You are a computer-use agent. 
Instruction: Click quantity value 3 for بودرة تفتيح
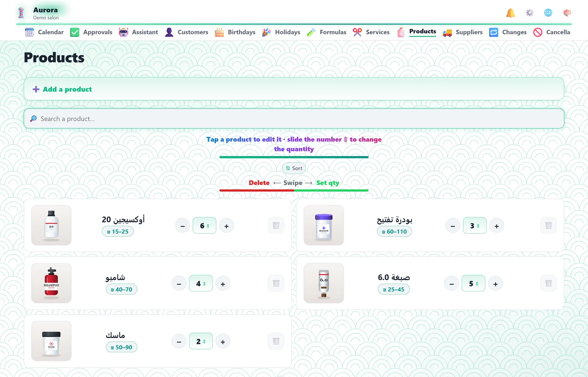pyautogui.click(x=474, y=225)
